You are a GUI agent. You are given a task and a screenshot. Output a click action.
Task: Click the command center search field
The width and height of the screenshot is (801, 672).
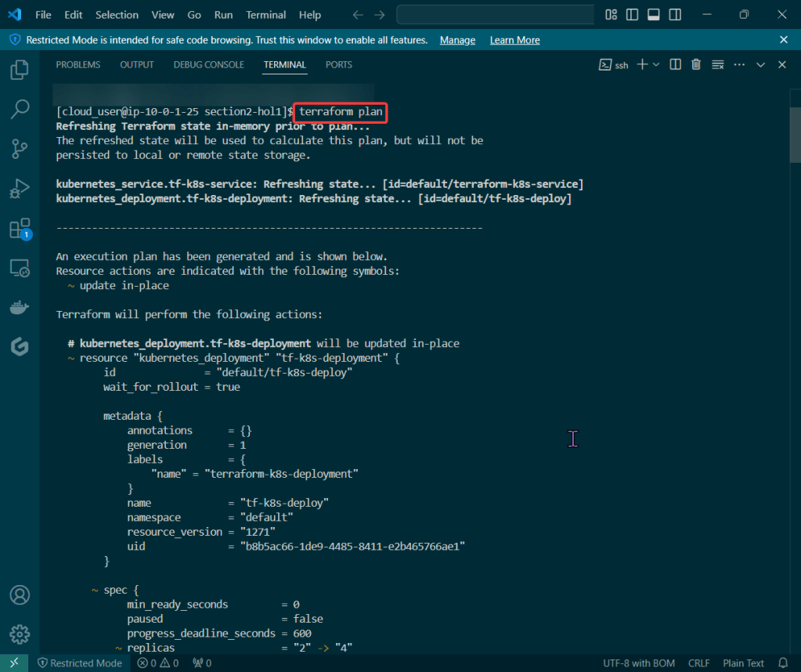495,15
